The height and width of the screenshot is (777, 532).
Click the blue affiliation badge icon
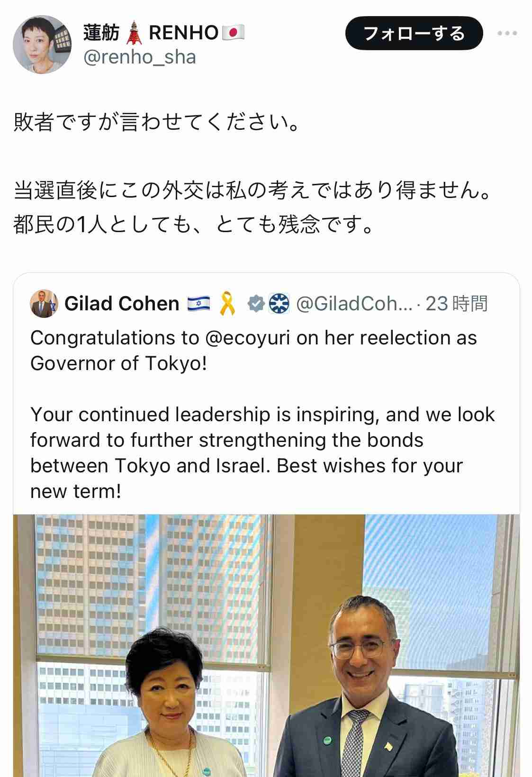click(279, 304)
